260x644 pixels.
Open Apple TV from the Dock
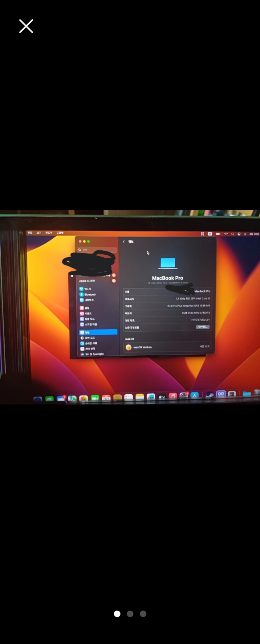coord(162,397)
